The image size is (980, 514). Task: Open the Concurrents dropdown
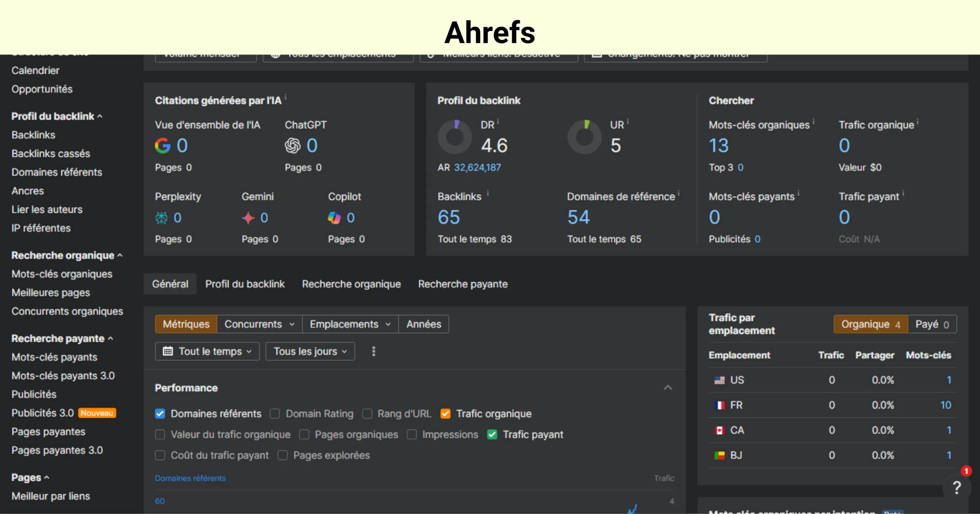259,324
